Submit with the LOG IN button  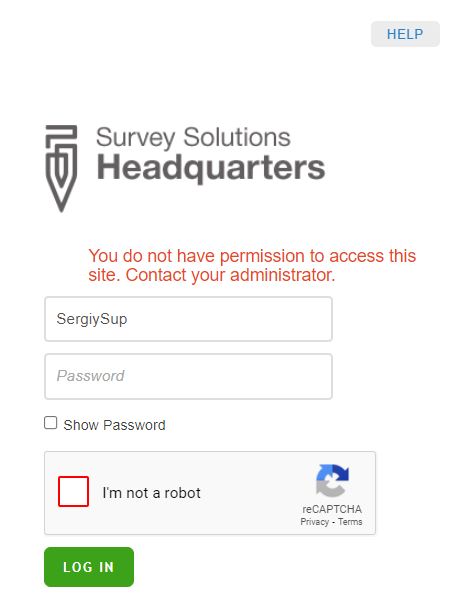(89, 567)
